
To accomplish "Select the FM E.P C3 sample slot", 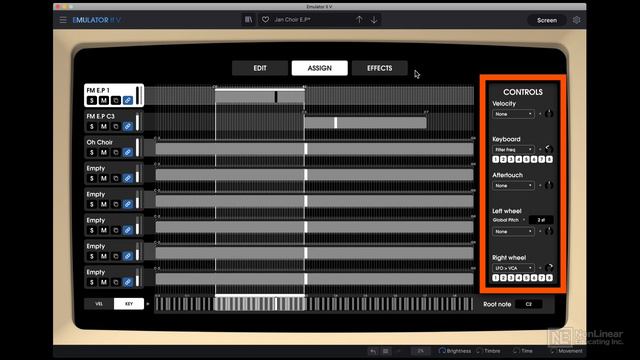I will click(x=114, y=122).
